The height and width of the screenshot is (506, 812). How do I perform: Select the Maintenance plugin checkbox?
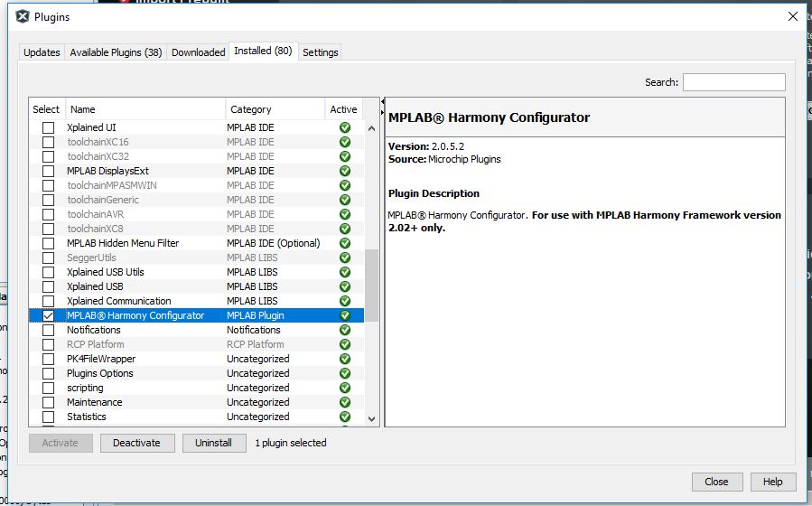48,402
